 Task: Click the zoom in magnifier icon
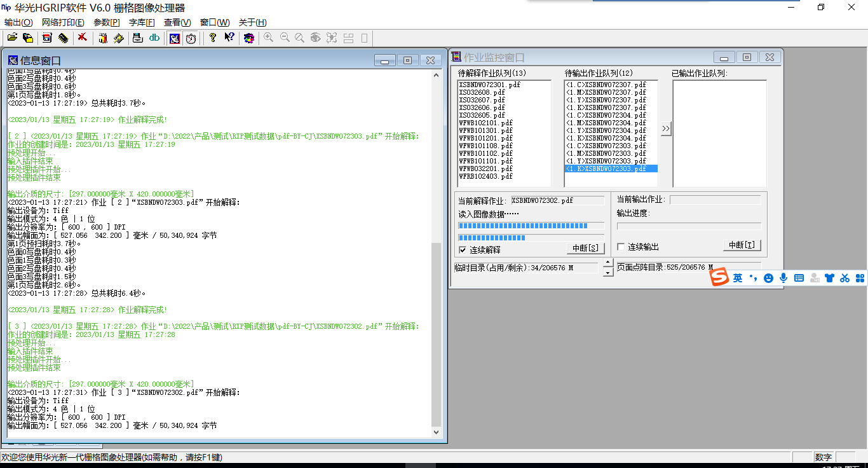coord(269,38)
